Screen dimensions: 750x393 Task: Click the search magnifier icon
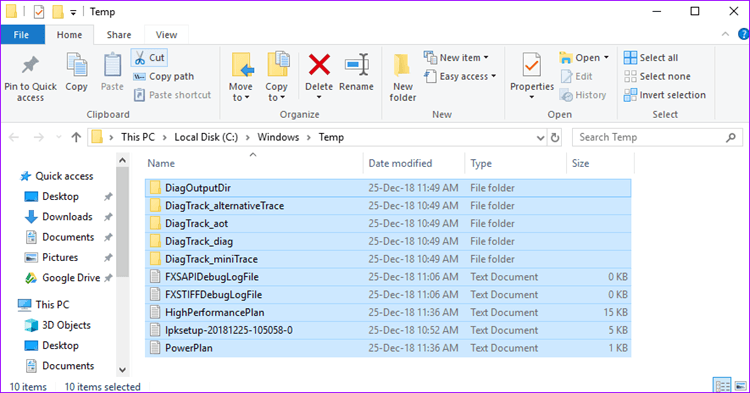tap(730, 138)
